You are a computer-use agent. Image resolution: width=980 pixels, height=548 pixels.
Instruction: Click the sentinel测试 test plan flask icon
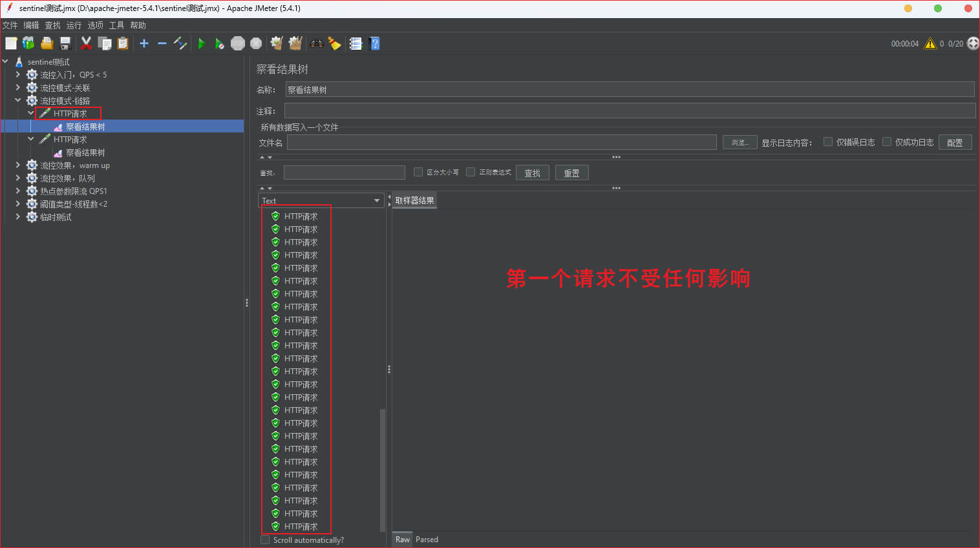coord(19,62)
